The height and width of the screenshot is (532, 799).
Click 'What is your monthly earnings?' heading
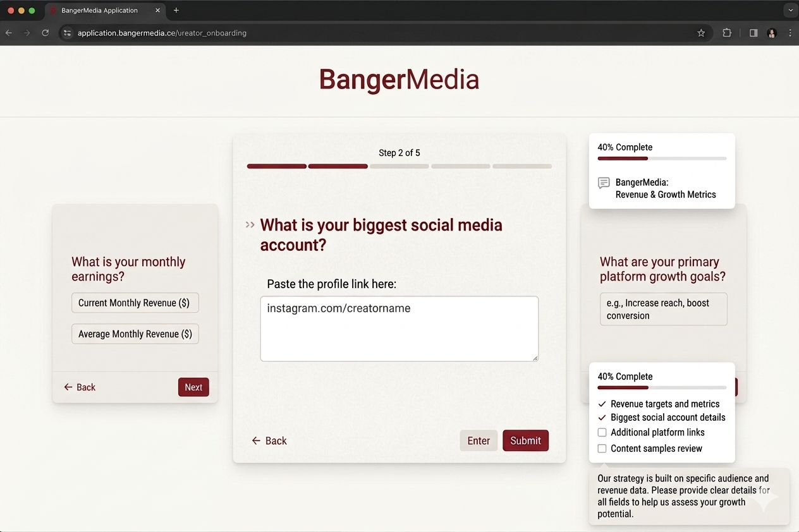coord(128,269)
